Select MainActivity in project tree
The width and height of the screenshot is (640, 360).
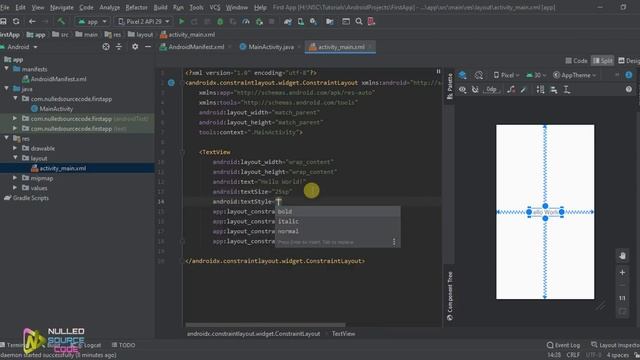[52, 109]
